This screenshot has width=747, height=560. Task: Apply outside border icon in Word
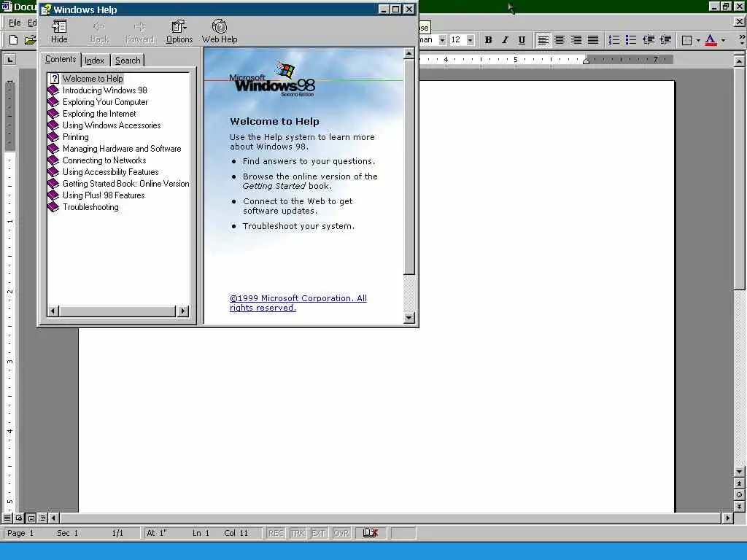point(686,40)
